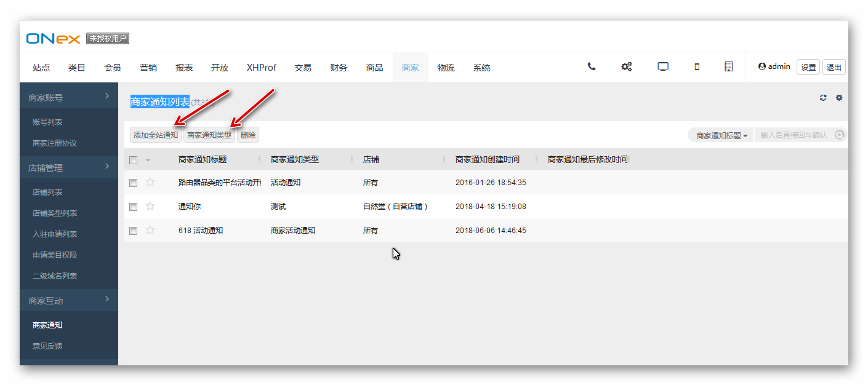Image resolution: width=868 pixels, height=385 pixels.
Task: Open the 系统 menu
Action: pos(481,68)
